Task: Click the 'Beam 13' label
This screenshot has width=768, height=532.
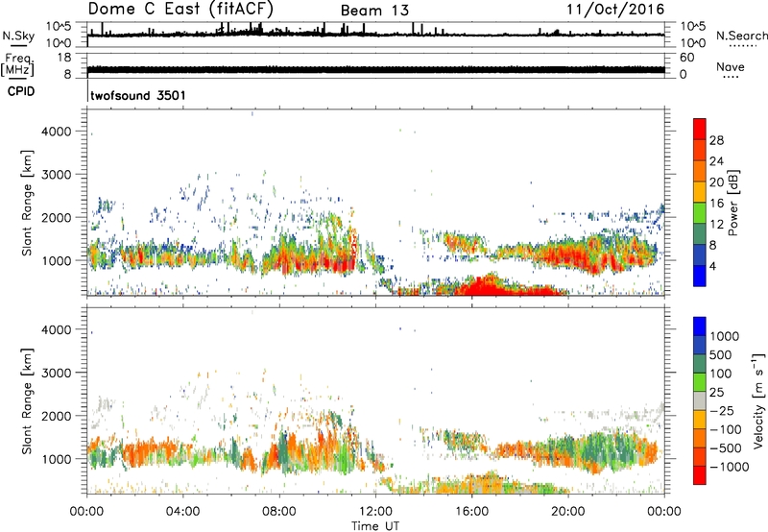Action: [374, 11]
